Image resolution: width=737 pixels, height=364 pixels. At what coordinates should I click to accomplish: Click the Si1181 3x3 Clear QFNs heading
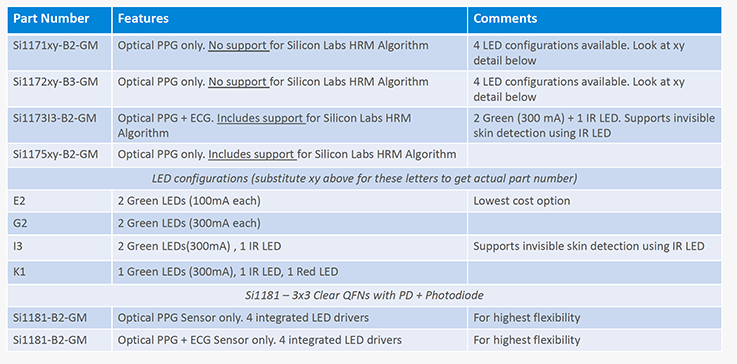(x=364, y=295)
